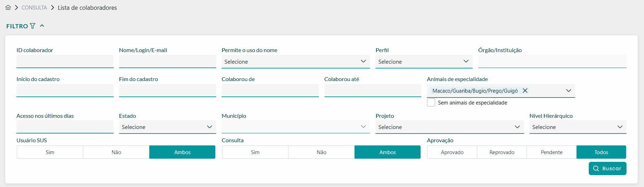Focus the ID colaborador field
Screen dimensions: 644x187
tap(65, 62)
